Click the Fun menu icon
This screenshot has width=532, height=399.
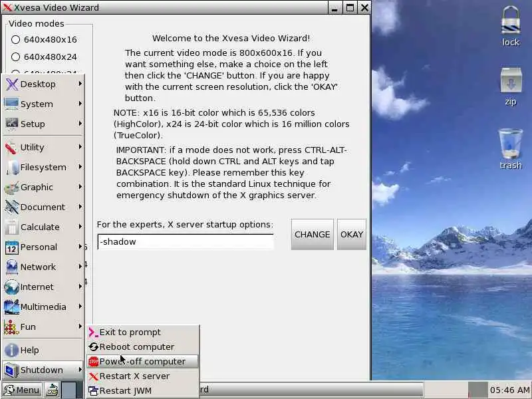[x=11, y=327]
